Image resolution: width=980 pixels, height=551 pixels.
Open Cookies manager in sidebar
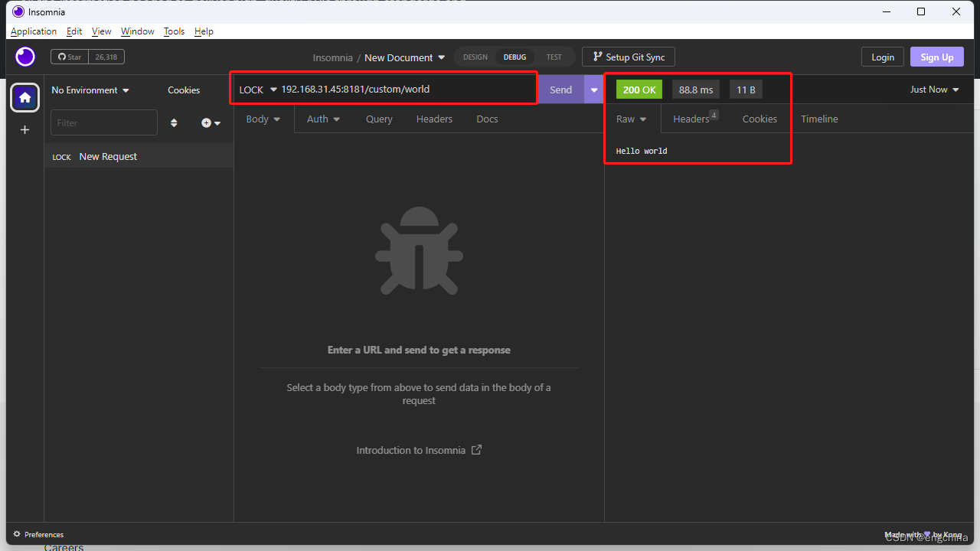184,90
